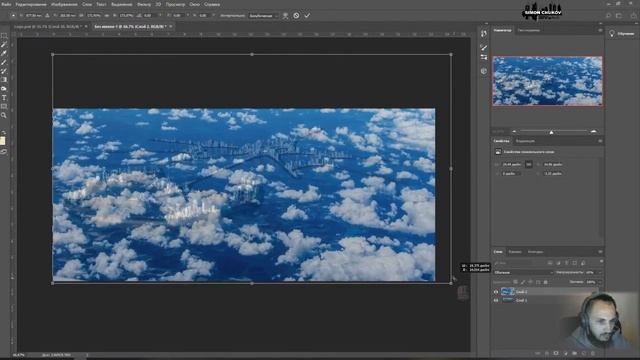Toggle lock all padlock icon
The image size is (640, 360).
546,282
